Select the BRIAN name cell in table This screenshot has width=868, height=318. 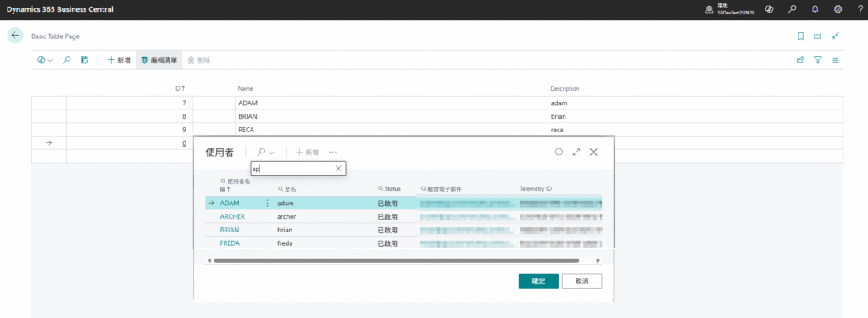point(392,116)
